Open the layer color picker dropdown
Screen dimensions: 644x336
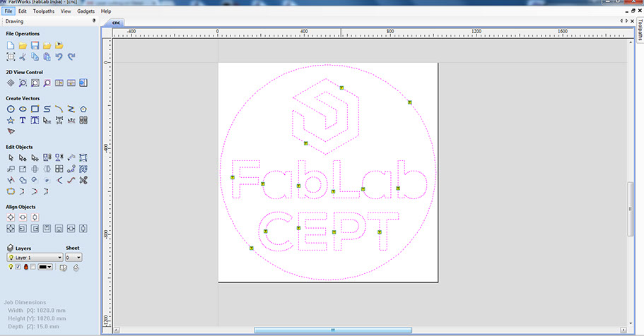pyautogui.click(x=45, y=267)
